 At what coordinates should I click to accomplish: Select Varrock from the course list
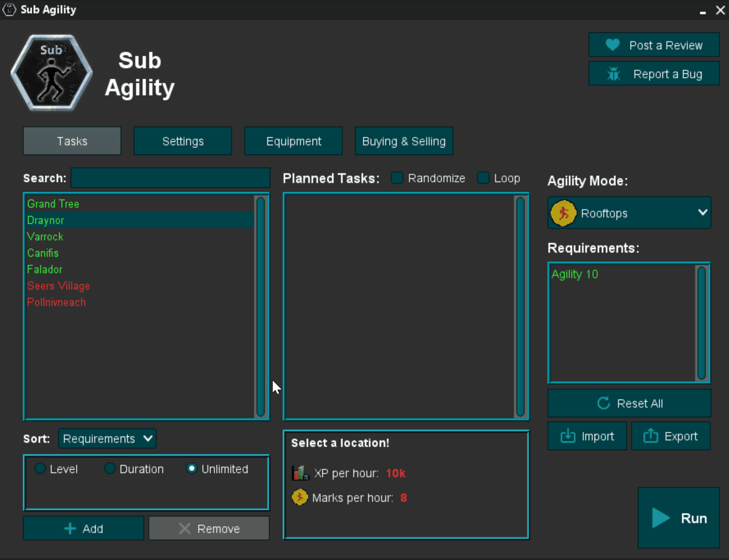pos(45,237)
